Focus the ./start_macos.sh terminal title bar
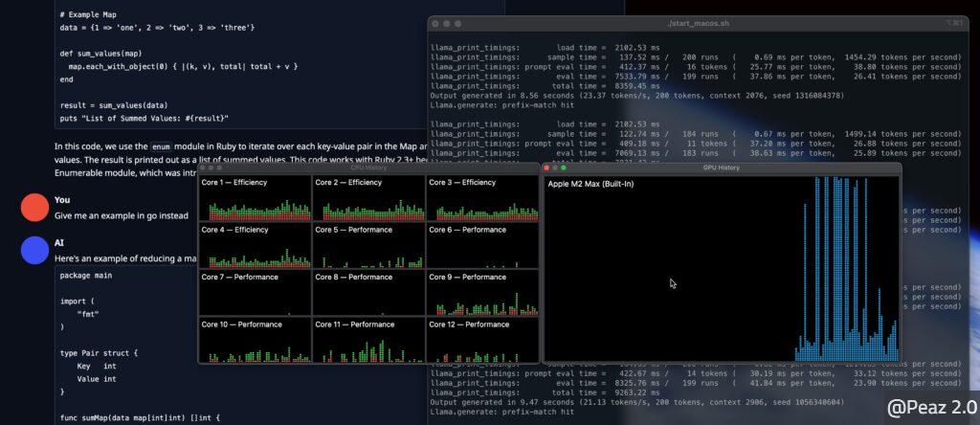This screenshot has width=980, height=425. (x=698, y=24)
